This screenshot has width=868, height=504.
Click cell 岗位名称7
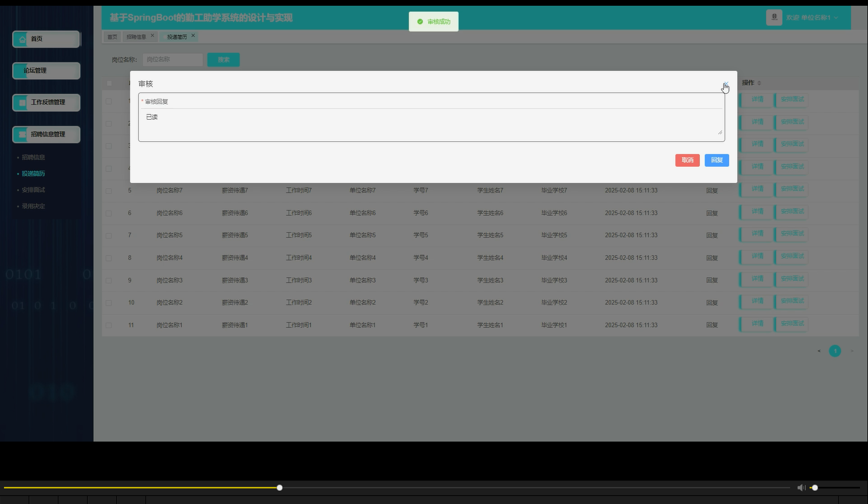point(169,190)
